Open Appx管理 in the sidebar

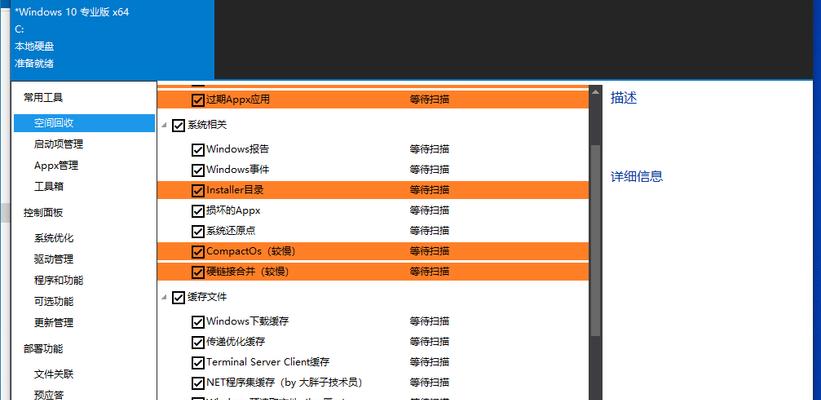(56, 165)
